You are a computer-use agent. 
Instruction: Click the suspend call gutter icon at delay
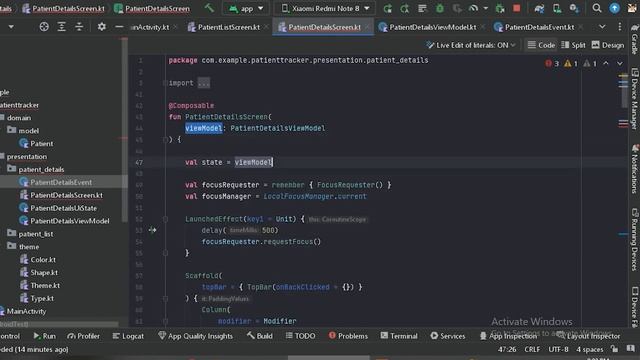(x=152, y=230)
